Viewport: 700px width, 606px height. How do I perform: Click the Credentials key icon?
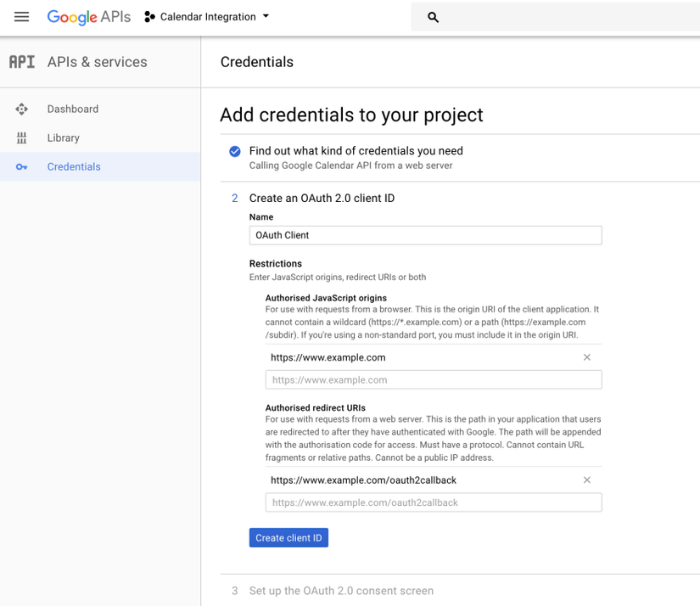[22, 167]
